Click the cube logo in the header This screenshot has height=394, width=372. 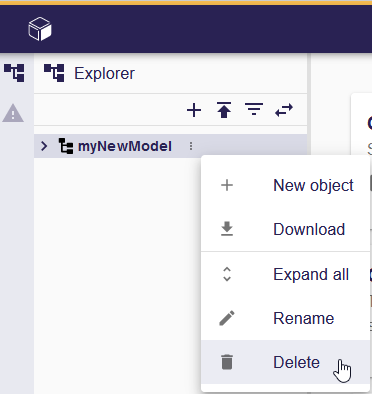click(40, 29)
